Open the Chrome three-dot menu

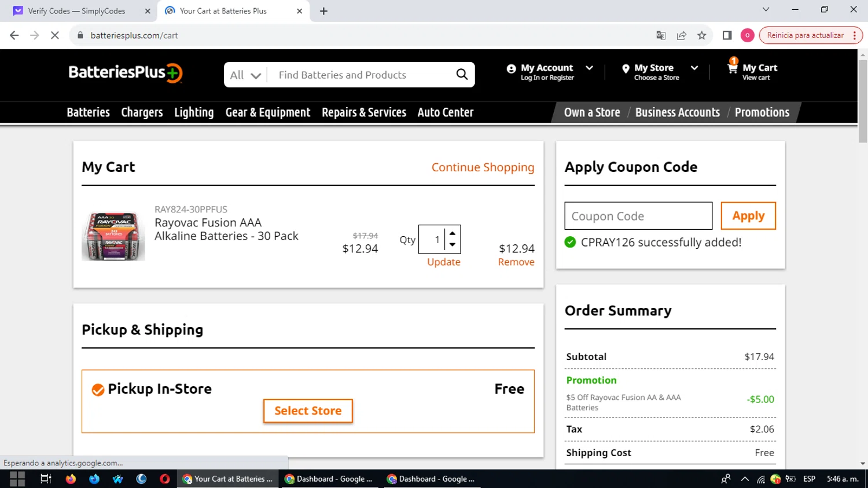tap(855, 35)
